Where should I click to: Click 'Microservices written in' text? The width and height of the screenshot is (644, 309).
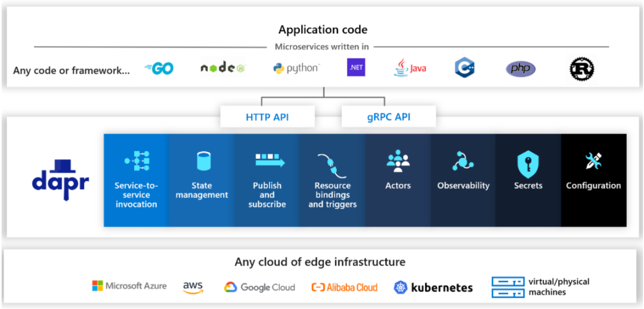(x=321, y=46)
